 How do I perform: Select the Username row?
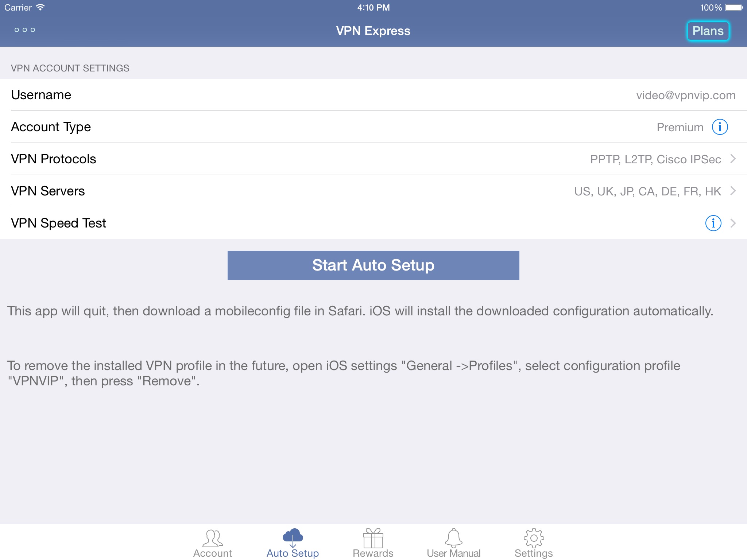coord(373,95)
